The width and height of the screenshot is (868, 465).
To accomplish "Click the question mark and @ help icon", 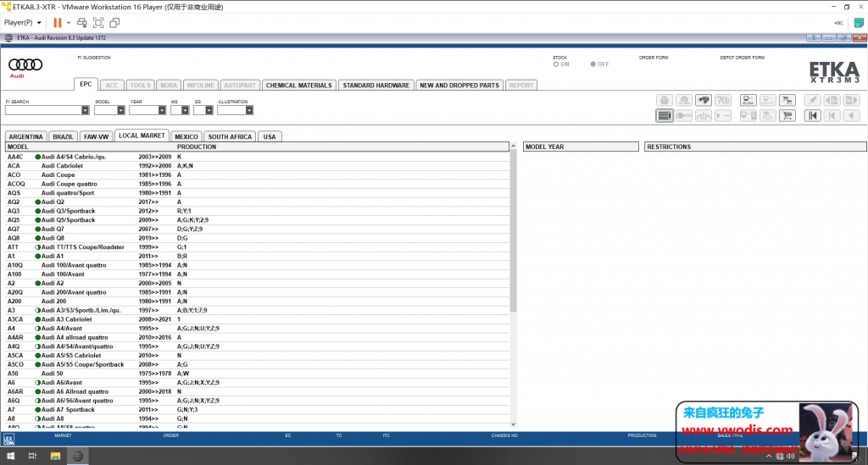I will click(x=723, y=100).
